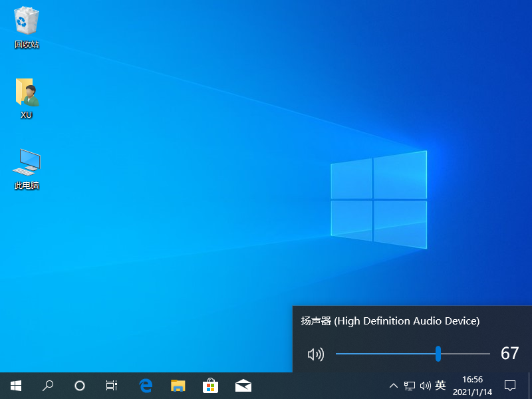
Task: Open Task View
Action: point(111,386)
